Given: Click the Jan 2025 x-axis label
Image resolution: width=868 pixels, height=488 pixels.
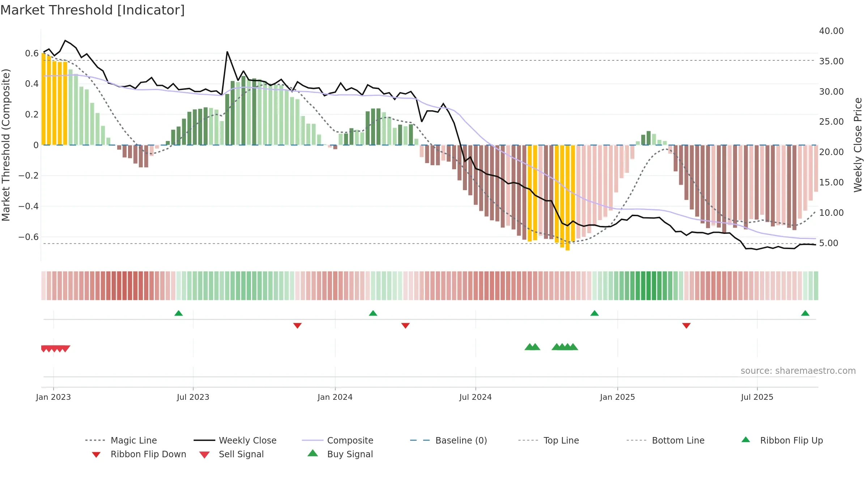Looking at the screenshot, I should click(x=618, y=397).
